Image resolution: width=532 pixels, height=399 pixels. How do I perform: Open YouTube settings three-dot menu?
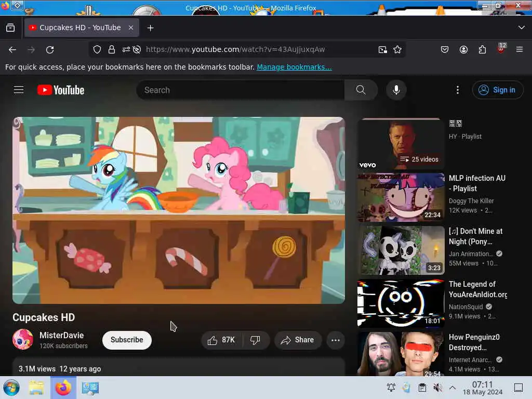pyautogui.click(x=458, y=90)
